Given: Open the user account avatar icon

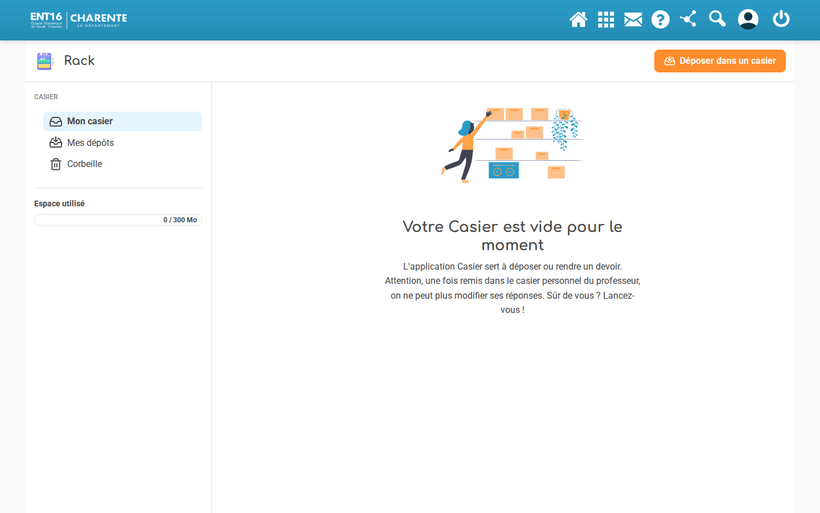Looking at the screenshot, I should [x=748, y=19].
